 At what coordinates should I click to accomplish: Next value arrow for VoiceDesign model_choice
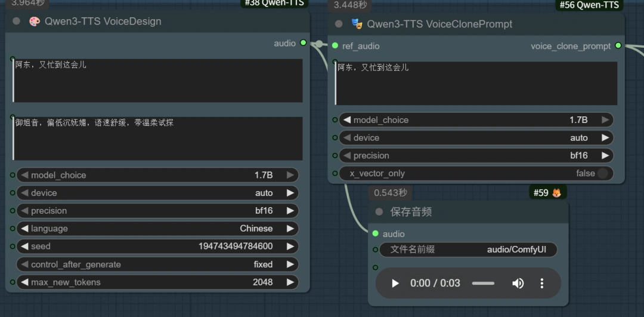(290, 175)
